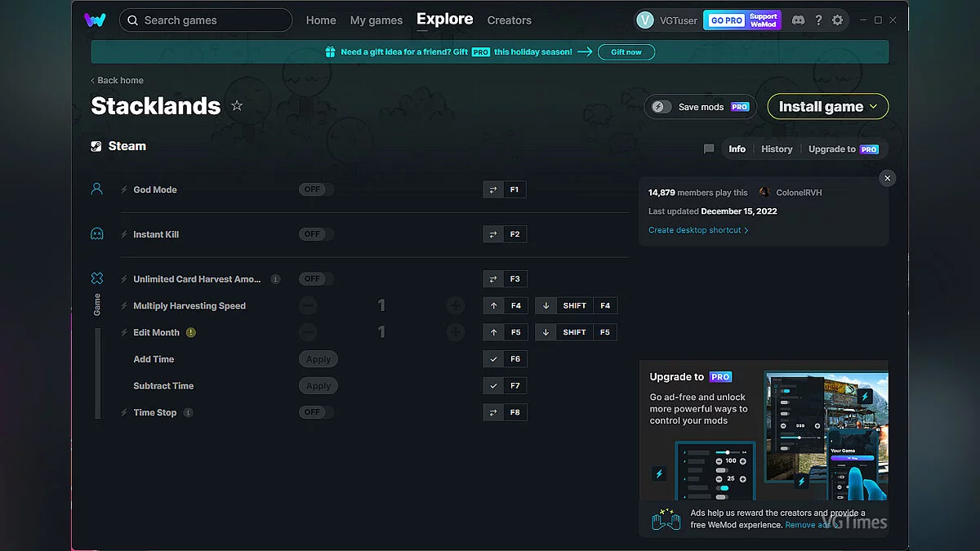Click the Multiply Harvesting Speed value 1
The width and height of the screenshot is (980, 551).
(x=381, y=306)
